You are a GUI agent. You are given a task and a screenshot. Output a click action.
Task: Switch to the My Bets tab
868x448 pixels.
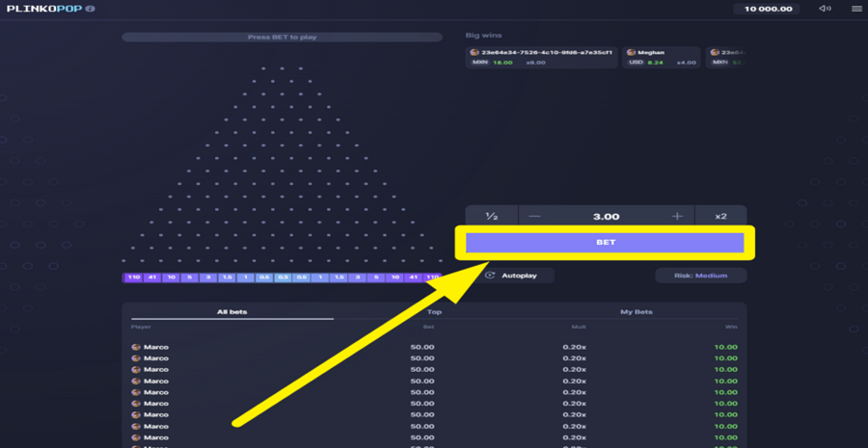click(x=637, y=312)
